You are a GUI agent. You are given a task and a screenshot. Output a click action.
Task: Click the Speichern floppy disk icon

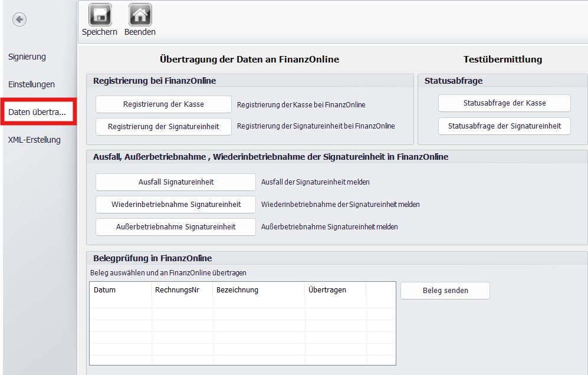click(x=99, y=15)
